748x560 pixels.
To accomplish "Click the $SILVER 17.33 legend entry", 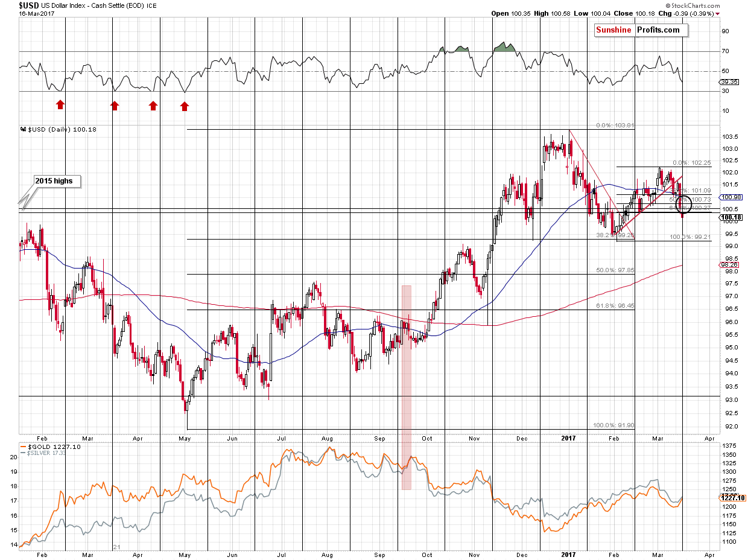I will pos(43,453).
